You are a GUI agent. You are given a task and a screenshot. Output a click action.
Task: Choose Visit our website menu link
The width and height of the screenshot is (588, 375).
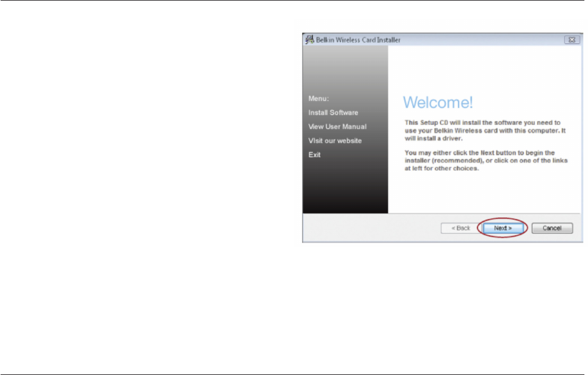pyautogui.click(x=335, y=141)
